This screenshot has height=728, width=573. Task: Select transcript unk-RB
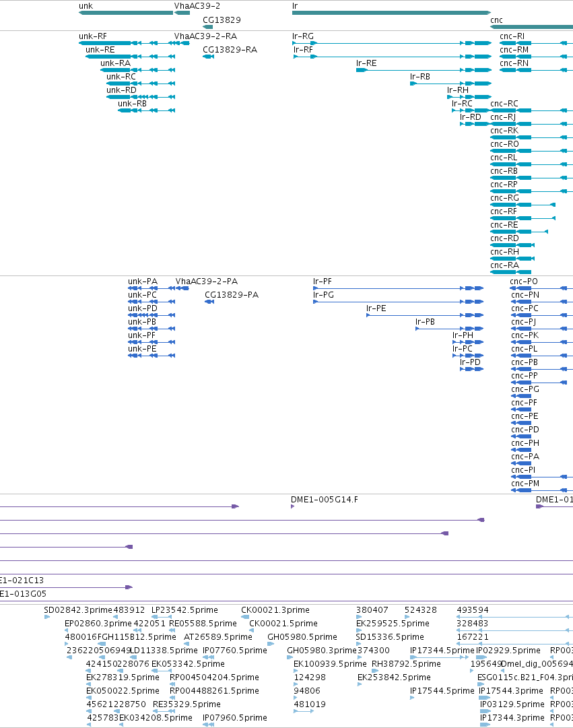(x=133, y=104)
